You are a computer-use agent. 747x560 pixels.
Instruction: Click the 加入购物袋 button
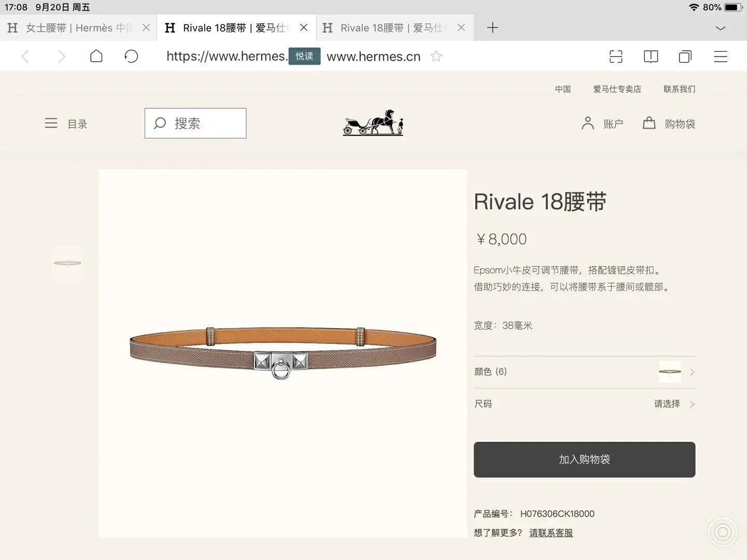pos(584,459)
